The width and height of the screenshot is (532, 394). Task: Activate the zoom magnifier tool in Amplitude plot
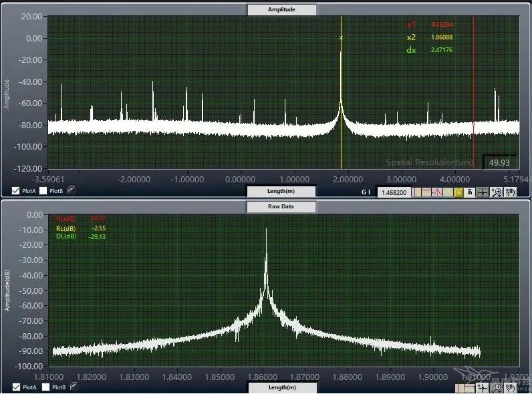coord(497,192)
